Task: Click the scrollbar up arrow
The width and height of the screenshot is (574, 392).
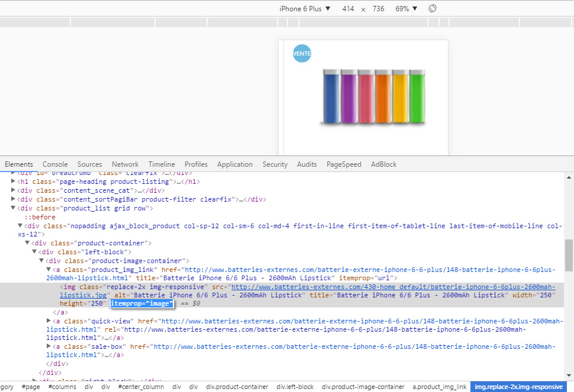Action: point(569,177)
